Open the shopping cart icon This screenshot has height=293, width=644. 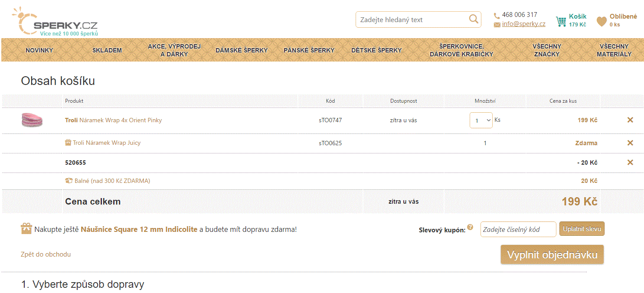tap(561, 21)
